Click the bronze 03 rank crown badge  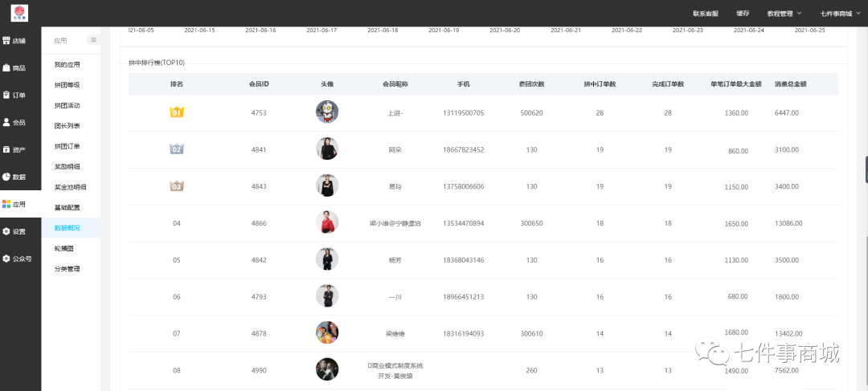tap(177, 186)
